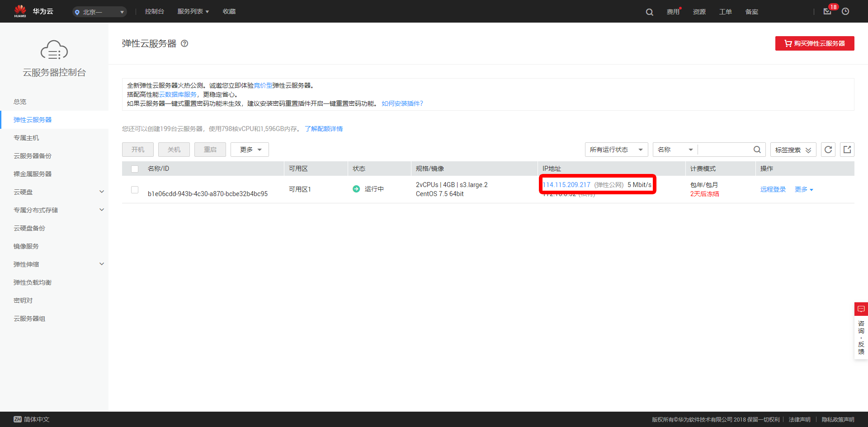The width and height of the screenshot is (868, 427).
Task: Open the 云数据库服务 link
Action: 178,94
